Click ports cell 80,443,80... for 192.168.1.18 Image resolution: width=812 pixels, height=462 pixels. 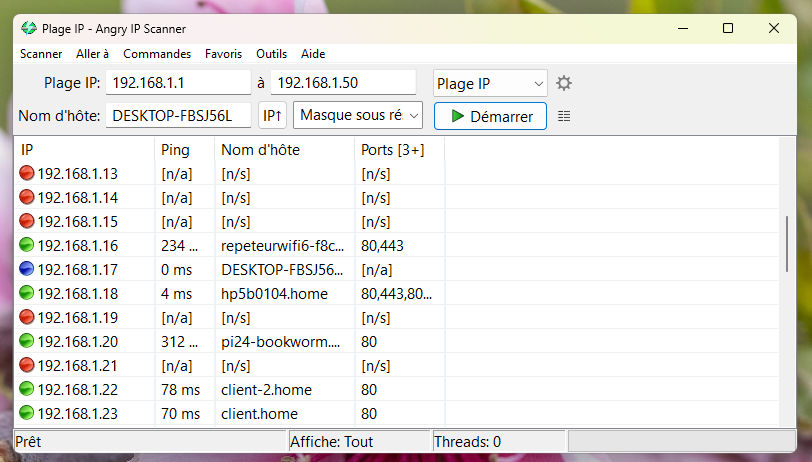(396, 294)
